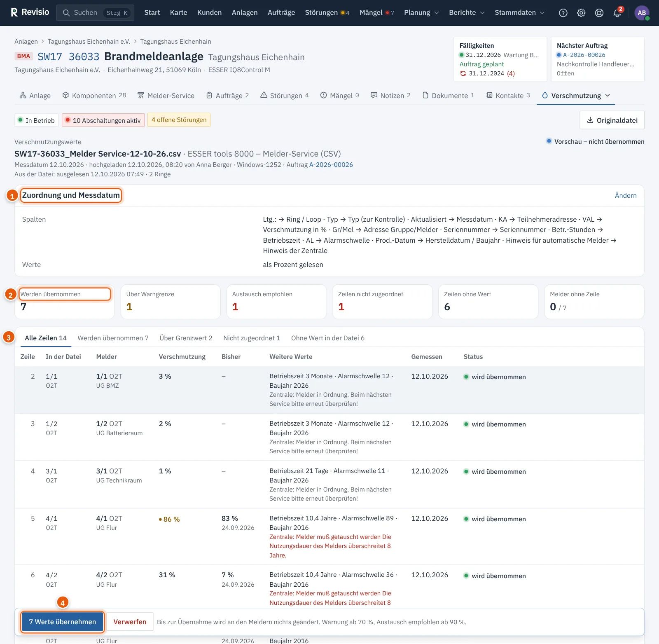The height and width of the screenshot is (644, 659).
Task: Click the Notizen speech bubble icon
Action: tap(374, 95)
